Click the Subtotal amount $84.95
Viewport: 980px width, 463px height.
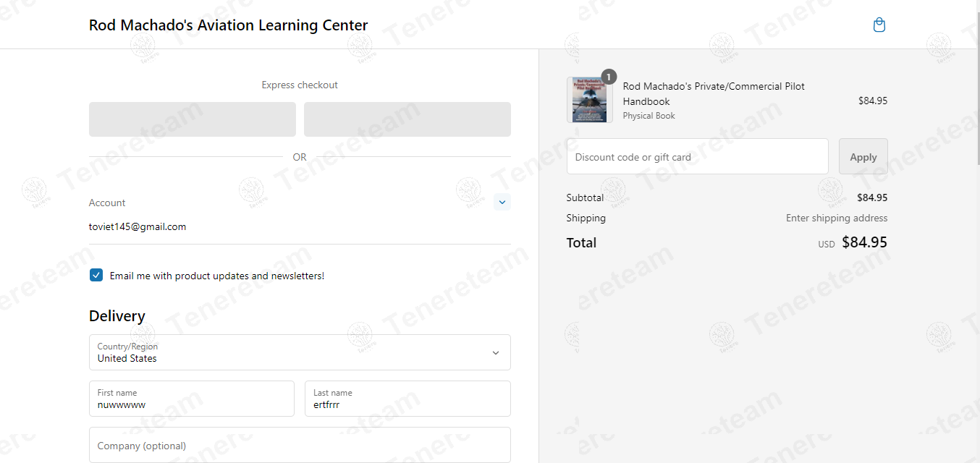[x=872, y=197]
